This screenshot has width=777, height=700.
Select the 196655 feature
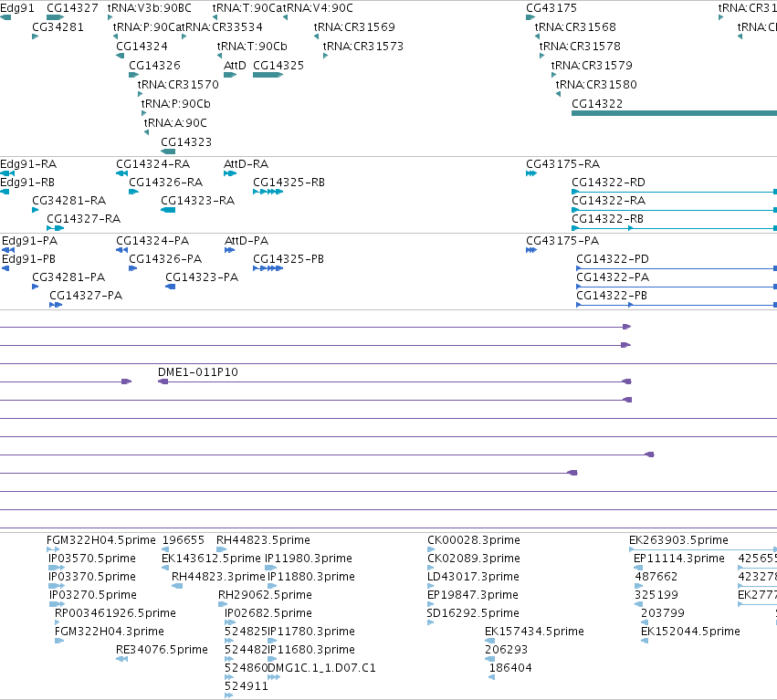pyautogui.click(x=165, y=549)
